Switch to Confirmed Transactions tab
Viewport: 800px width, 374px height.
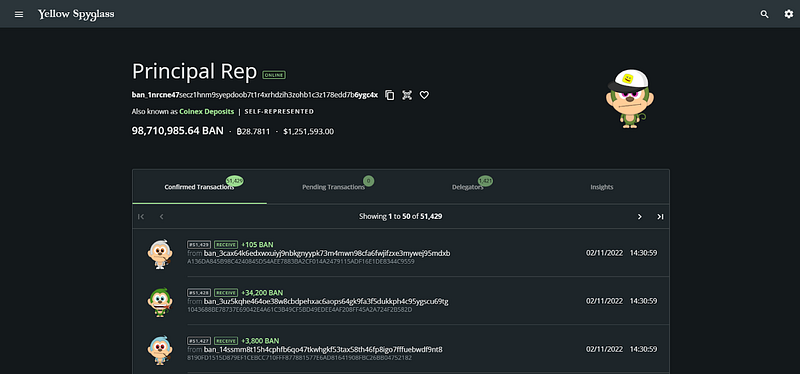[199, 187]
